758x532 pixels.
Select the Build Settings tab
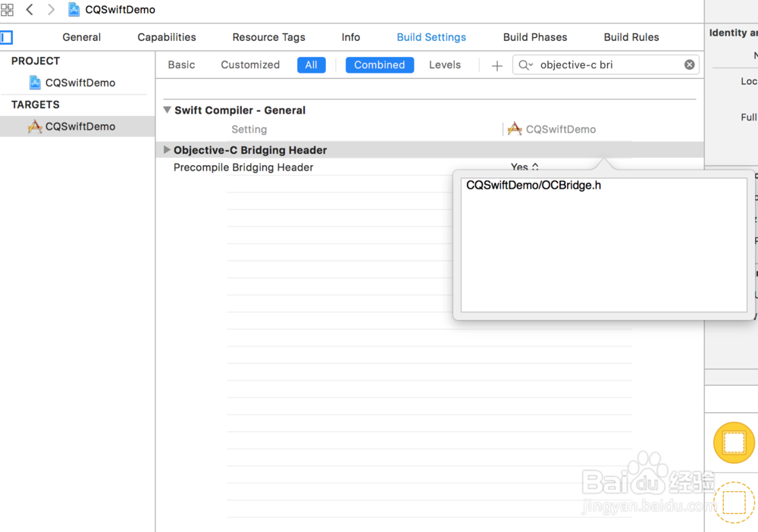431,37
